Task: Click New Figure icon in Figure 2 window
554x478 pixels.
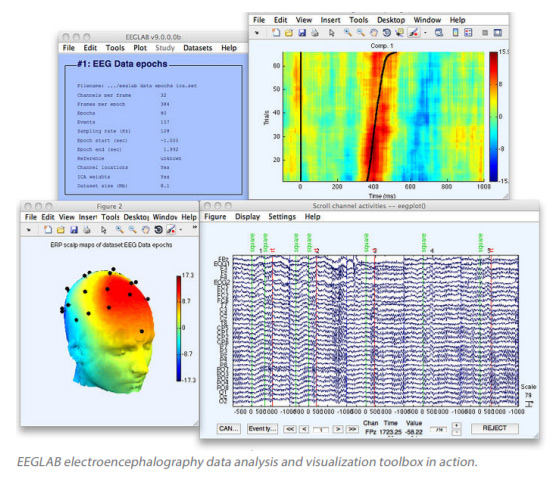Action: pos(48,230)
